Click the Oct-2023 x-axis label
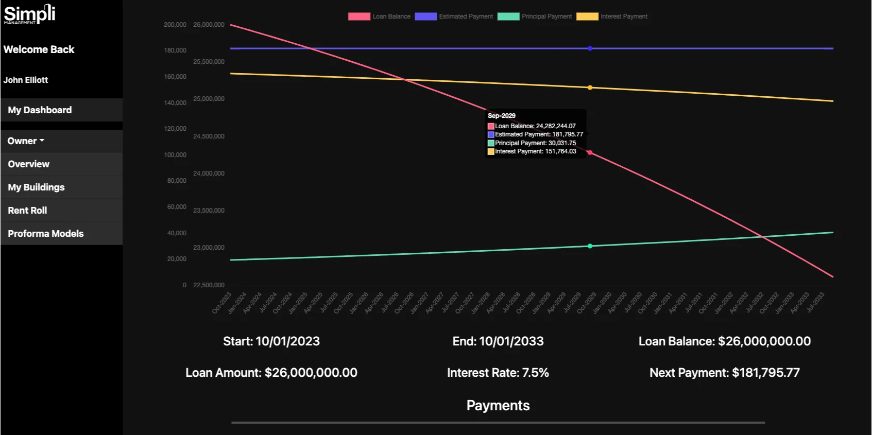The image size is (872, 435). pyautogui.click(x=222, y=301)
